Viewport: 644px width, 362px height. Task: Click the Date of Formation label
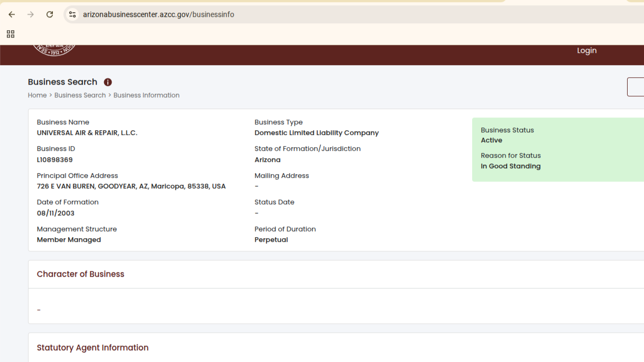(68, 202)
